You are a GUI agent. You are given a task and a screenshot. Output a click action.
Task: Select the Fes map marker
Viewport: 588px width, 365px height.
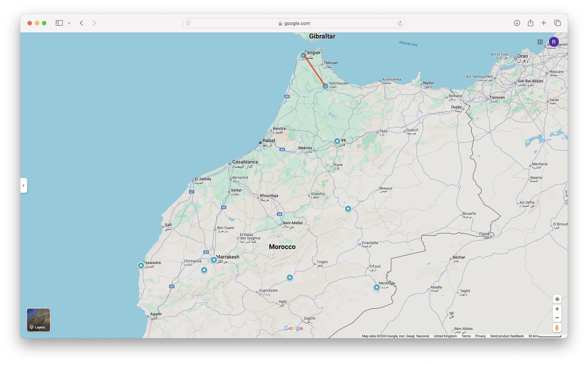pos(337,141)
